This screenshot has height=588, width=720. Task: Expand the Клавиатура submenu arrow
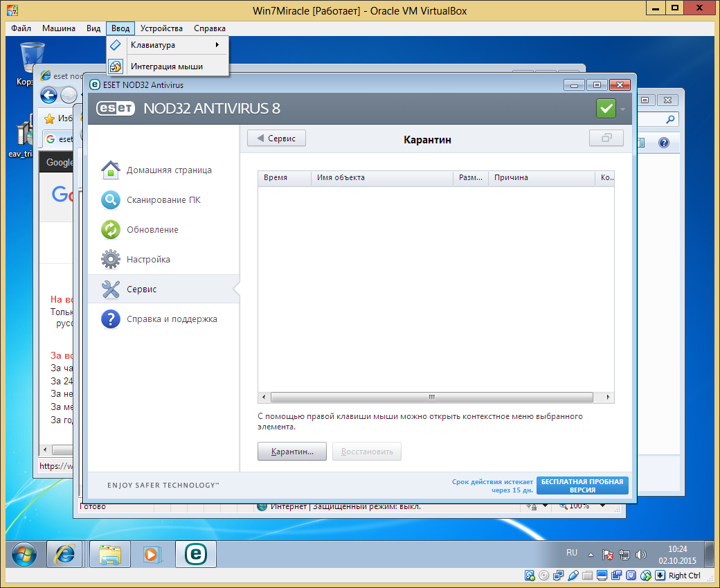pyautogui.click(x=217, y=45)
